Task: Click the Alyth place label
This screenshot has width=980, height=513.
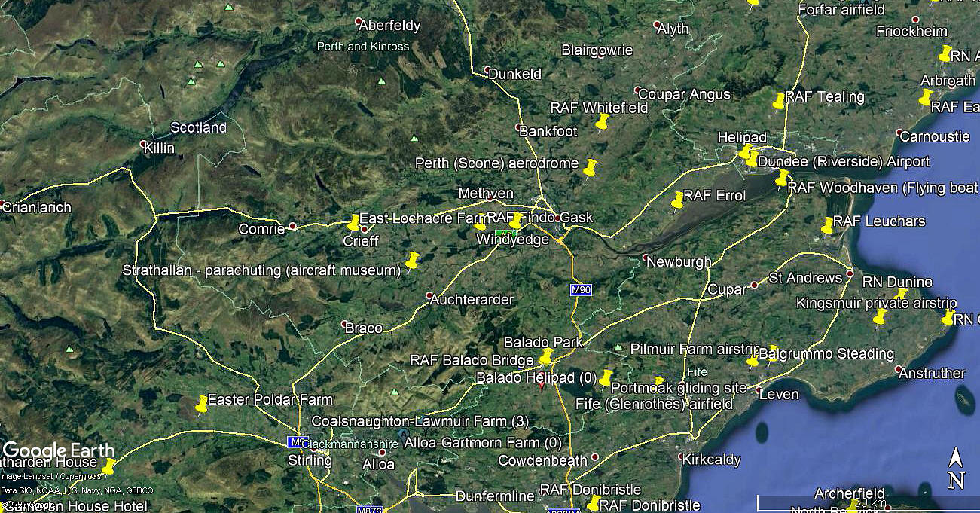Action: pyautogui.click(x=673, y=29)
